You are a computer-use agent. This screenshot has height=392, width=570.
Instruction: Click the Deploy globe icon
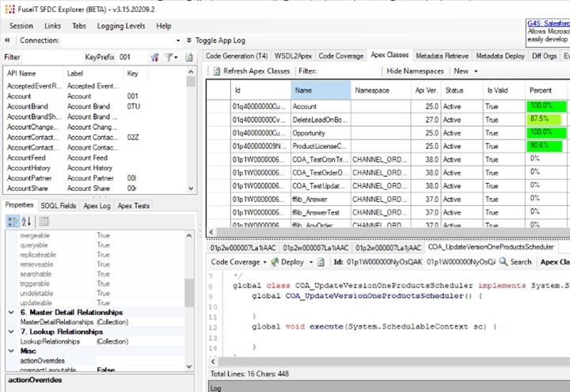tap(275, 262)
